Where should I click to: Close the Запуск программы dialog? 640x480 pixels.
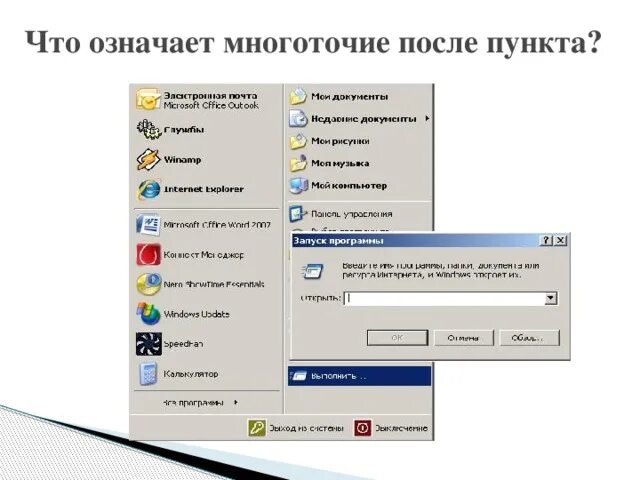561,240
